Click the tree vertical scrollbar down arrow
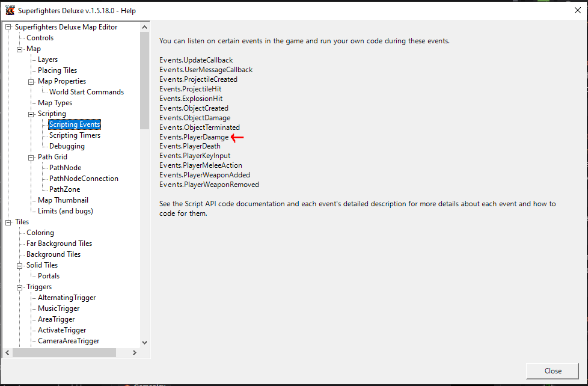 (x=145, y=343)
